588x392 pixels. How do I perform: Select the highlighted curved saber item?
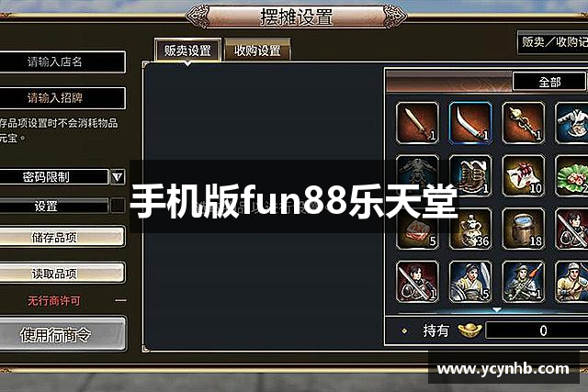[470, 122]
